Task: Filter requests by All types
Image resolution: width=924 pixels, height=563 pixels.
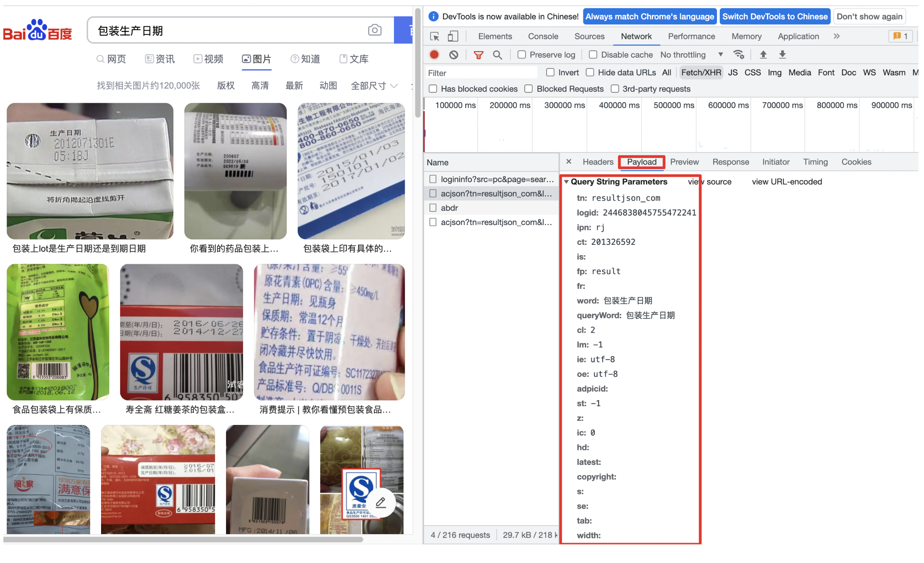Action: tap(666, 73)
